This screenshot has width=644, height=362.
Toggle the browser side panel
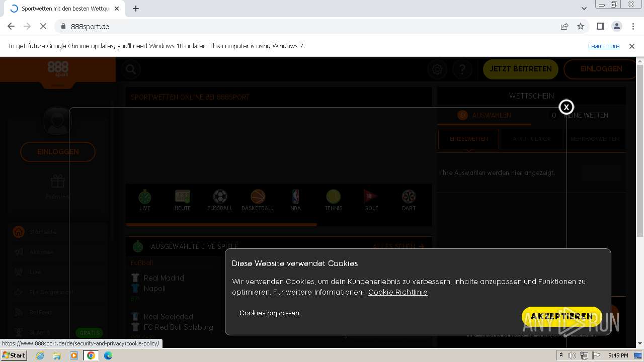click(x=600, y=27)
